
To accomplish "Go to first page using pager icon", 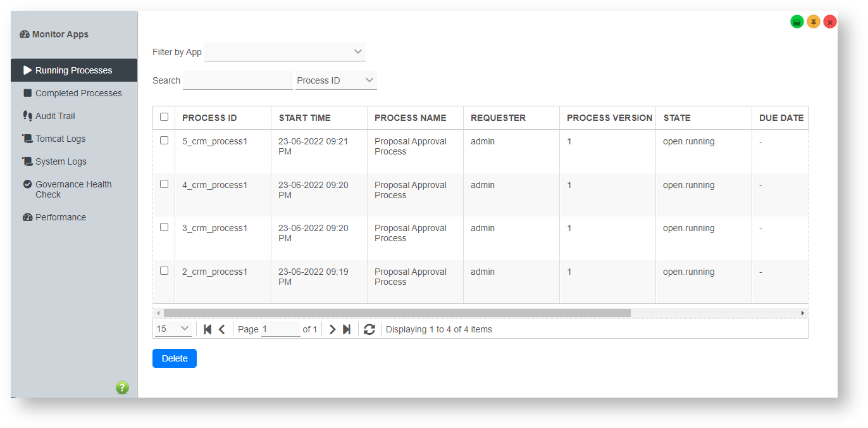I will 208,329.
